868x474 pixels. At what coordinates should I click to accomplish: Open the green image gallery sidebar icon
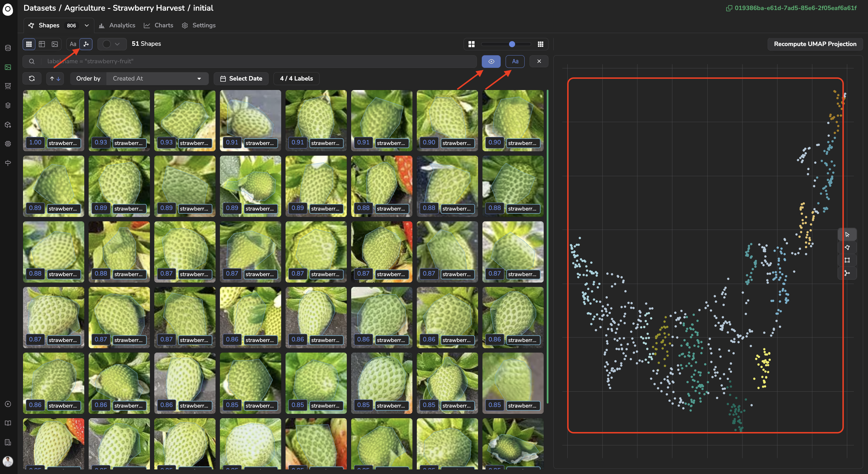click(8, 67)
